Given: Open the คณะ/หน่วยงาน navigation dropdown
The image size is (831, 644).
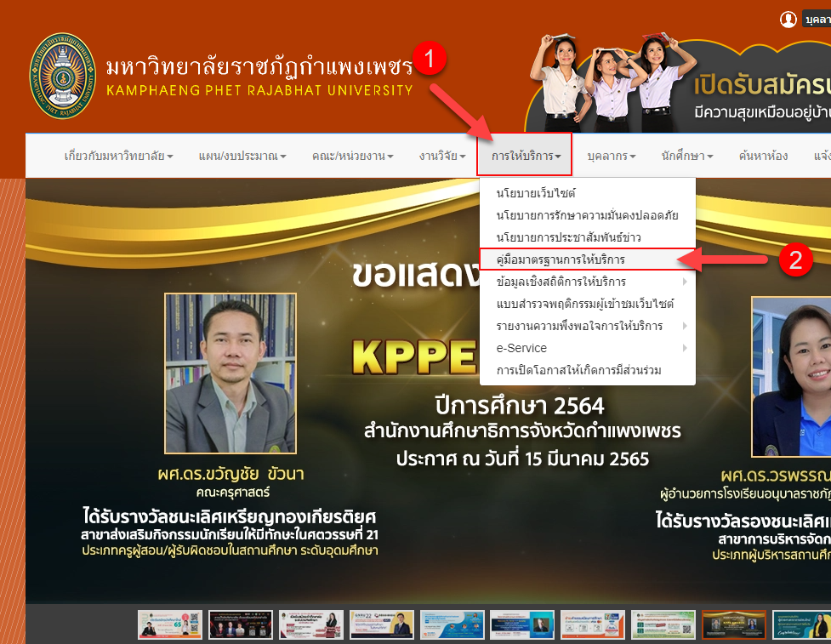Looking at the screenshot, I should 352,156.
